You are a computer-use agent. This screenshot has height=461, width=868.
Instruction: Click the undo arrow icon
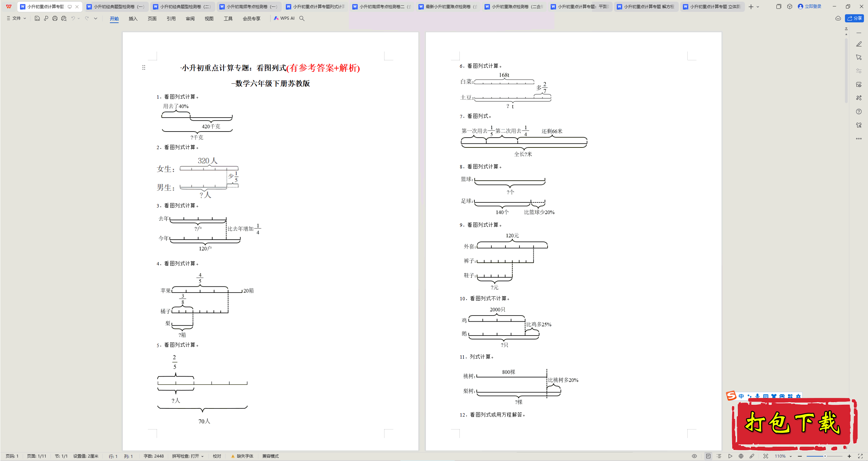pyautogui.click(x=73, y=18)
